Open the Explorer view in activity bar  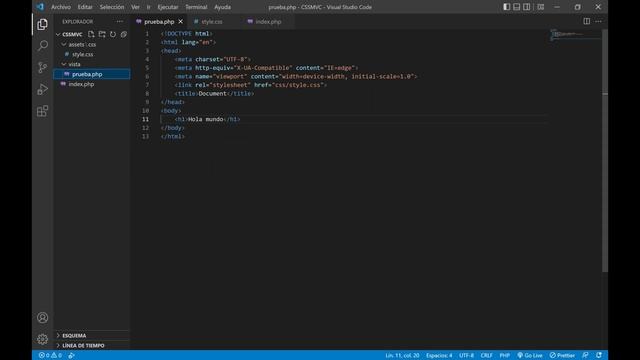pyautogui.click(x=42, y=24)
